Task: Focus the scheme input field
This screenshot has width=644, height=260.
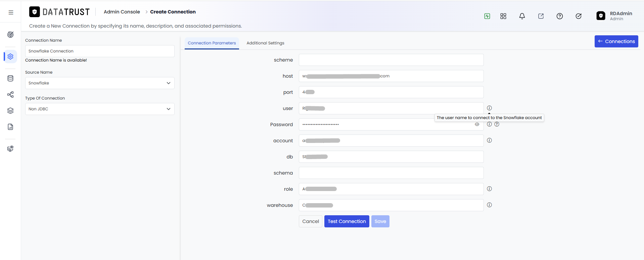Action: click(x=391, y=60)
